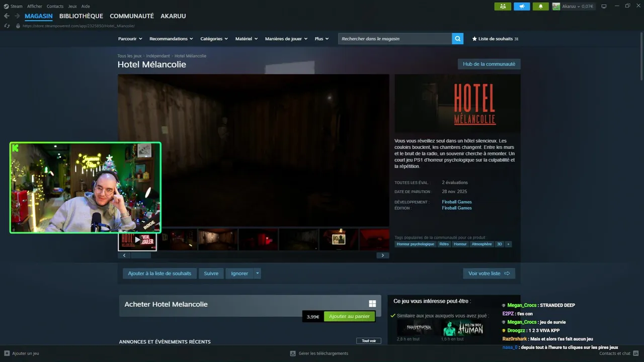Click the Ignorer button

tap(239, 274)
